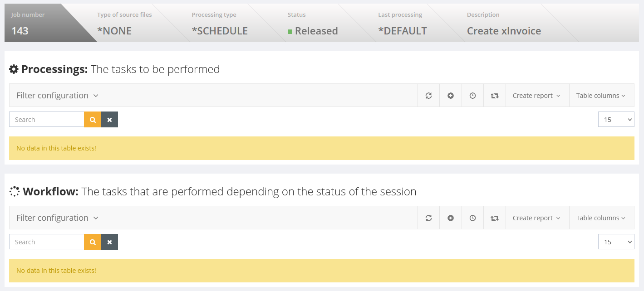Select the Job number 143 header tab

click(x=36, y=23)
